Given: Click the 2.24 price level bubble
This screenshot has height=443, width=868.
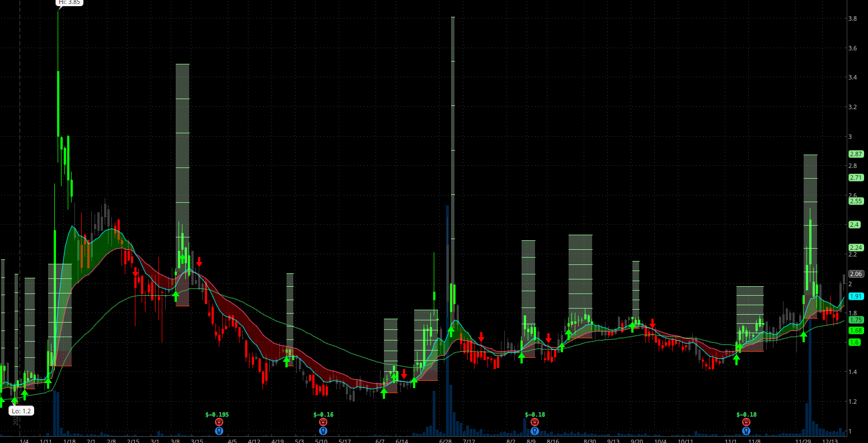Looking at the screenshot, I should point(856,248).
